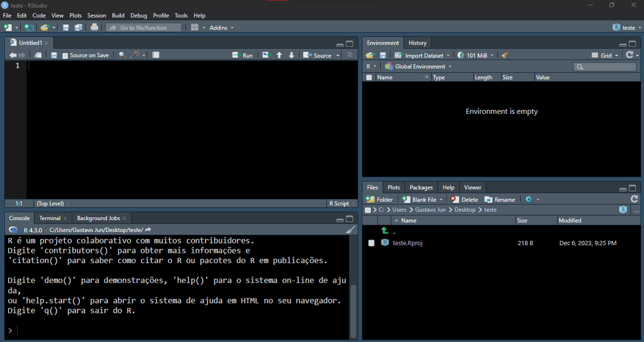Screen dimensions: 644x342
Task: Refresh the Files pane listing
Action: [634, 199]
